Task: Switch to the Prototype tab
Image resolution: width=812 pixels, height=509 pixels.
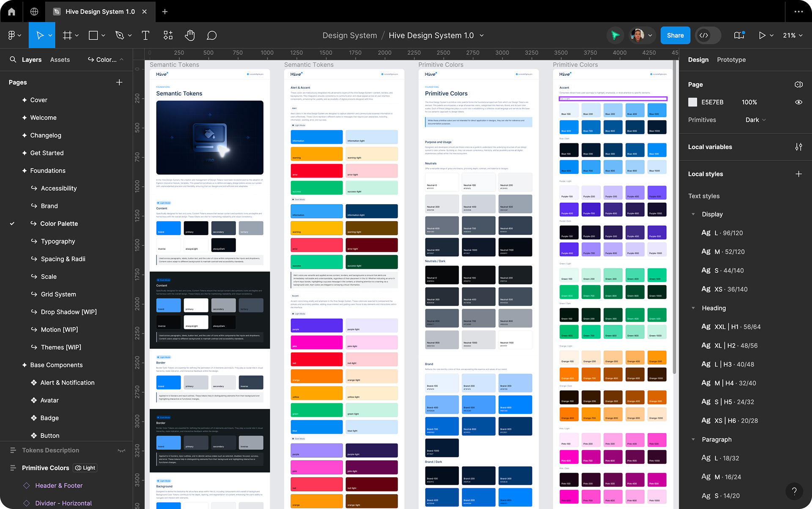Action: 731,60
